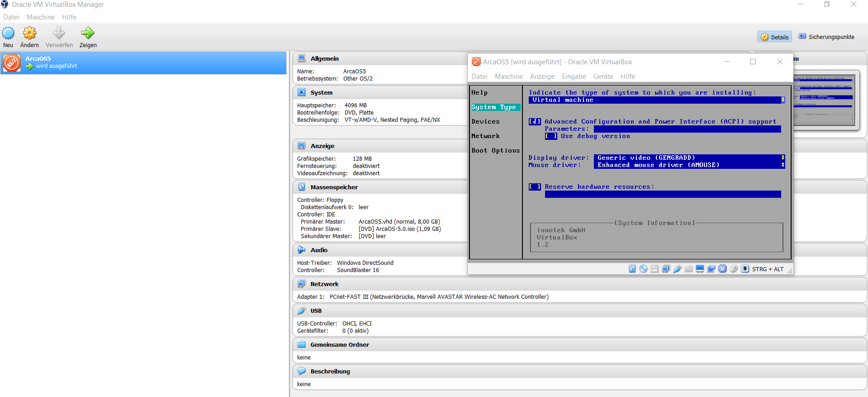Click floppy disk indicator in VM status bar
Image resolution: width=868 pixels, height=397 pixels.
[x=655, y=269]
